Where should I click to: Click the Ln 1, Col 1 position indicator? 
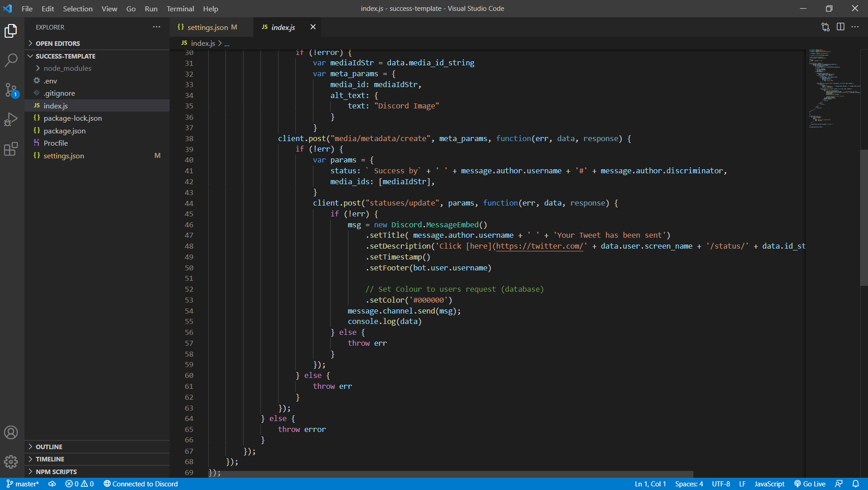tap(650, 484)
